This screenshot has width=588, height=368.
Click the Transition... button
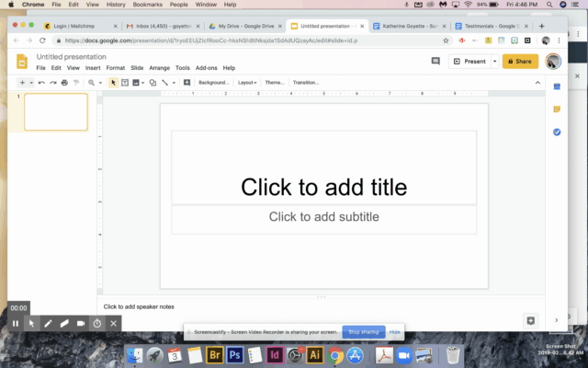(306, 83)
